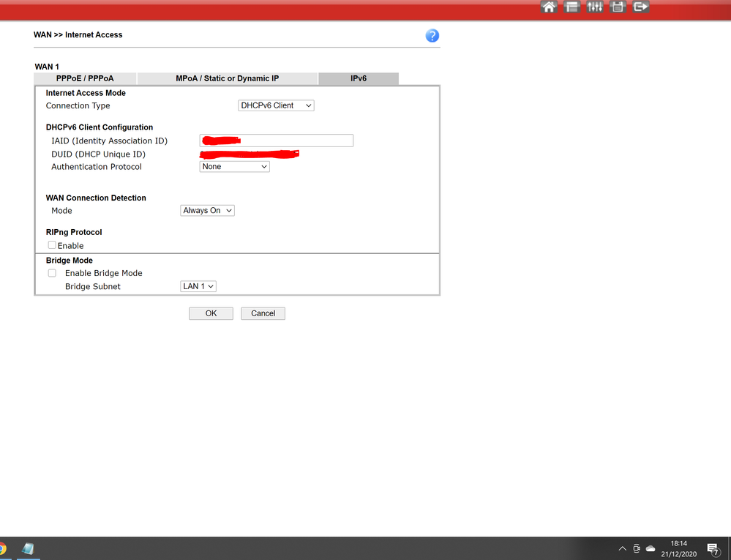Open the router menu panel icon
731x560 pixels.
571,7
